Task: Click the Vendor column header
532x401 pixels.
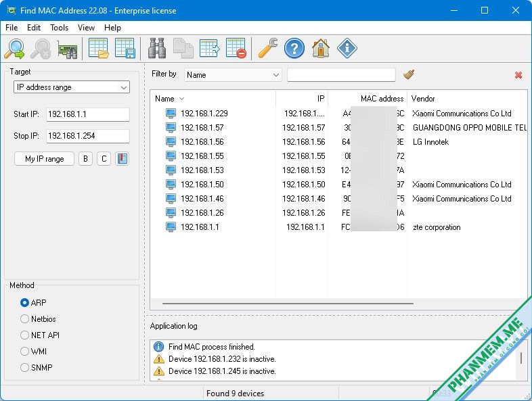Action: click(468, 99)
